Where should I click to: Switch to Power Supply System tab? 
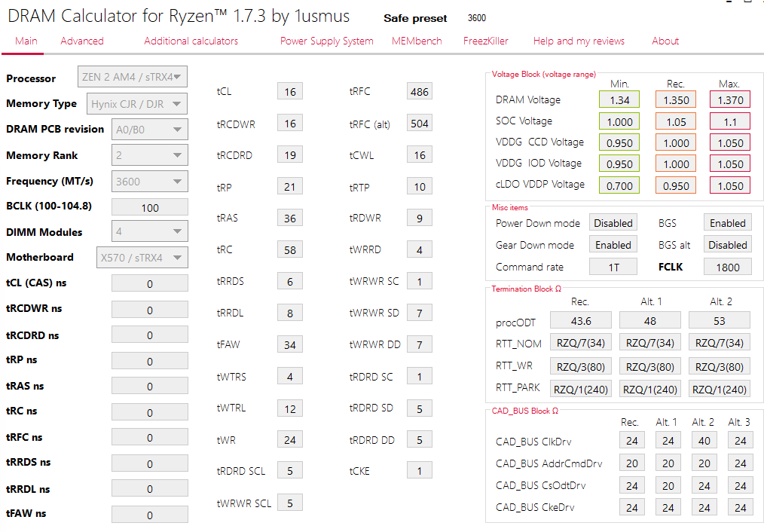pyautogui.click(x=326, y=41)
